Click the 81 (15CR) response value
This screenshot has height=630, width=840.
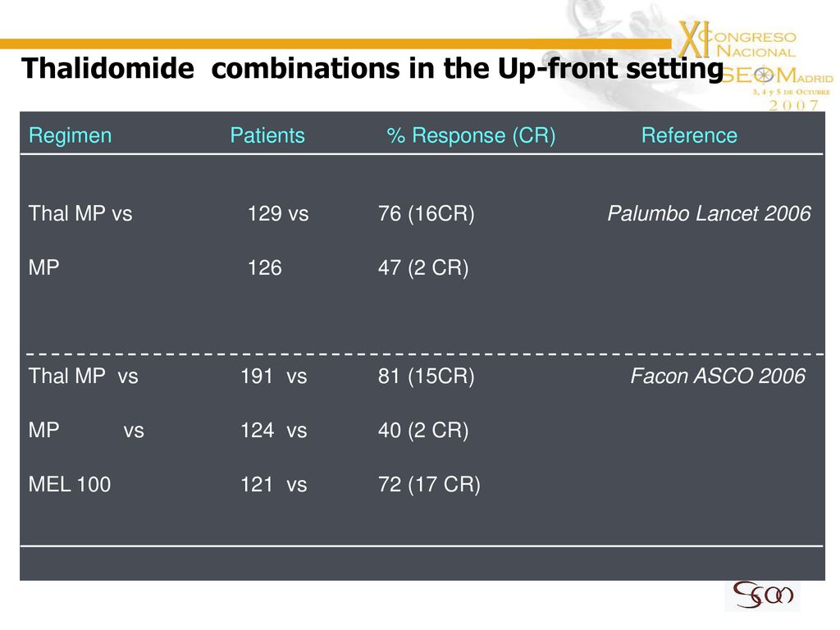tap(426, 376)
